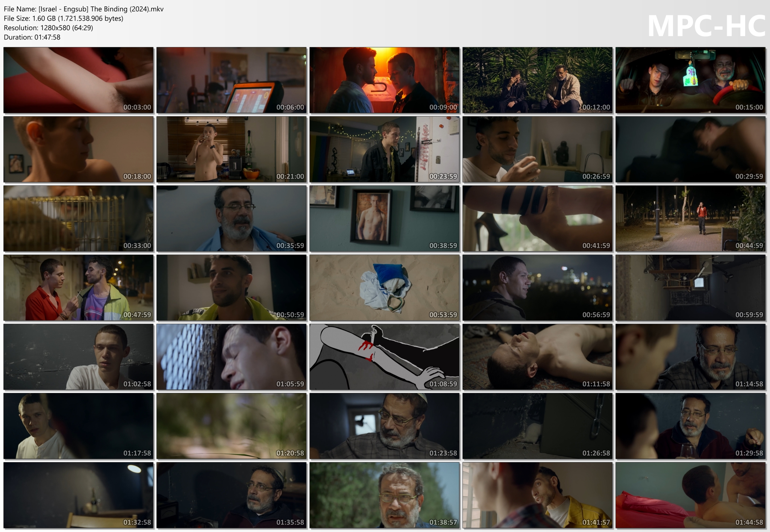The width and height of the screenshot is (770, 532).
Task: Select the animated knife illustration frame at 01:08:59
Action: 384,357
